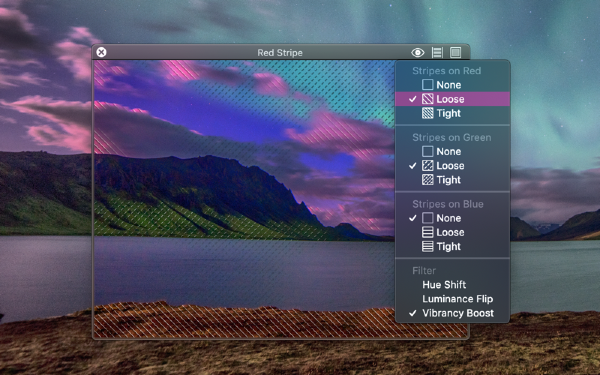
Task: Select Loose label under Stripes on Green
Action: [x=450, y=166]
